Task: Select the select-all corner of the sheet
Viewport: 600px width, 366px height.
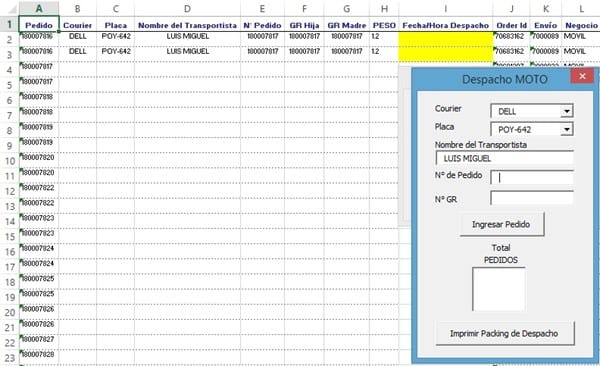Action: (10, 8)
